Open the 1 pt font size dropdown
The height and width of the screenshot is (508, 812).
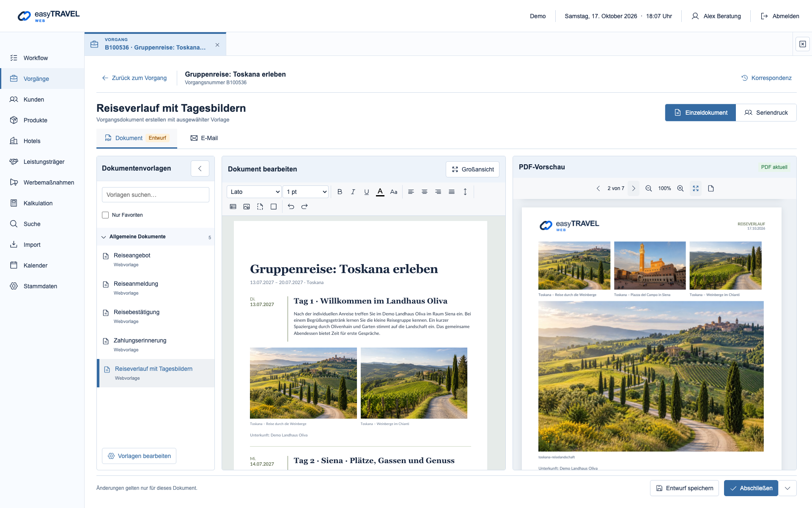point(305,192)
